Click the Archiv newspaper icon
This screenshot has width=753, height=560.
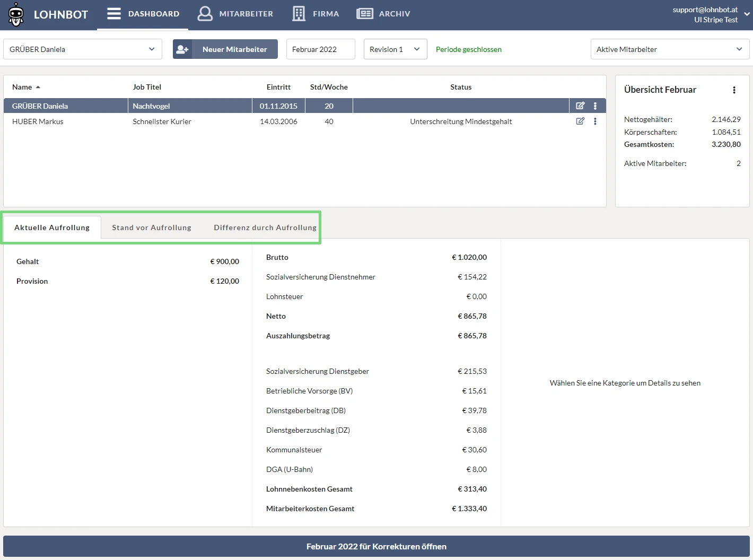pos(365,14)
